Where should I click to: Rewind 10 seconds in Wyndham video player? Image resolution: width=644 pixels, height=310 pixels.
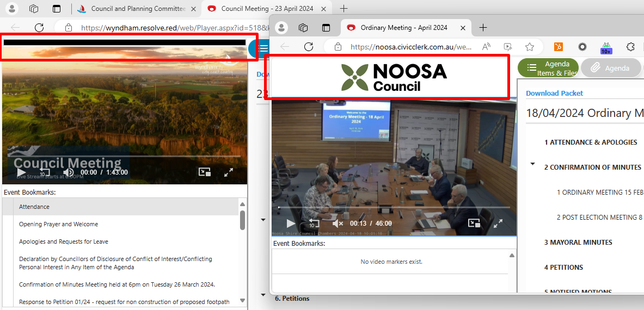point(44,172)
